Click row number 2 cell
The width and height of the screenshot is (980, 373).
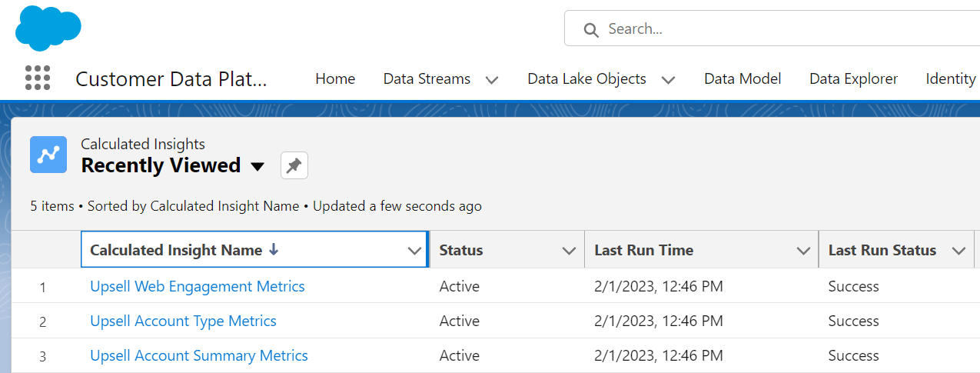(x=43, y=321)
